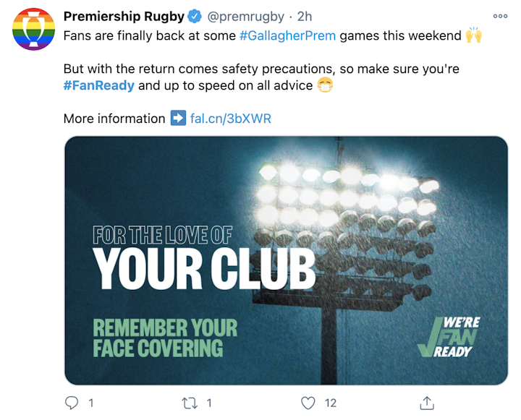521x420 pixels.
Task: Open the tweet's more options menu
Action: (x=500, y=16)
